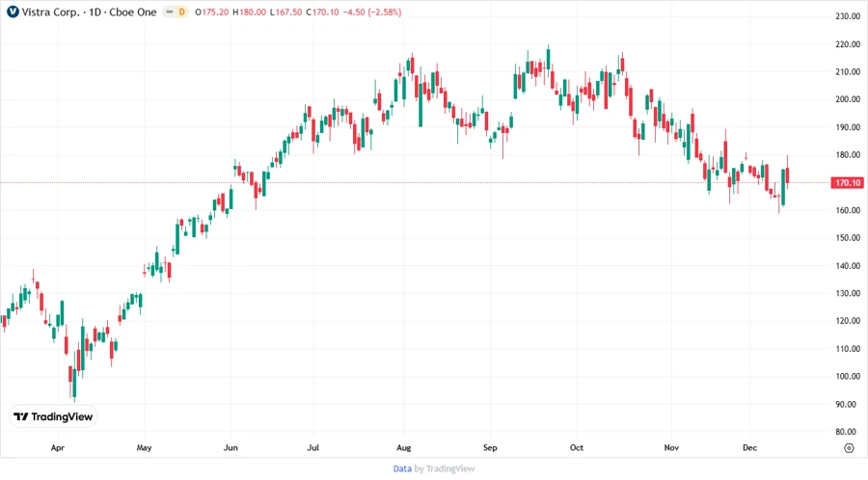This screenshot has width=868, height=480.
Task: Click the 220.00 price axis label
Action: [848, 43]
